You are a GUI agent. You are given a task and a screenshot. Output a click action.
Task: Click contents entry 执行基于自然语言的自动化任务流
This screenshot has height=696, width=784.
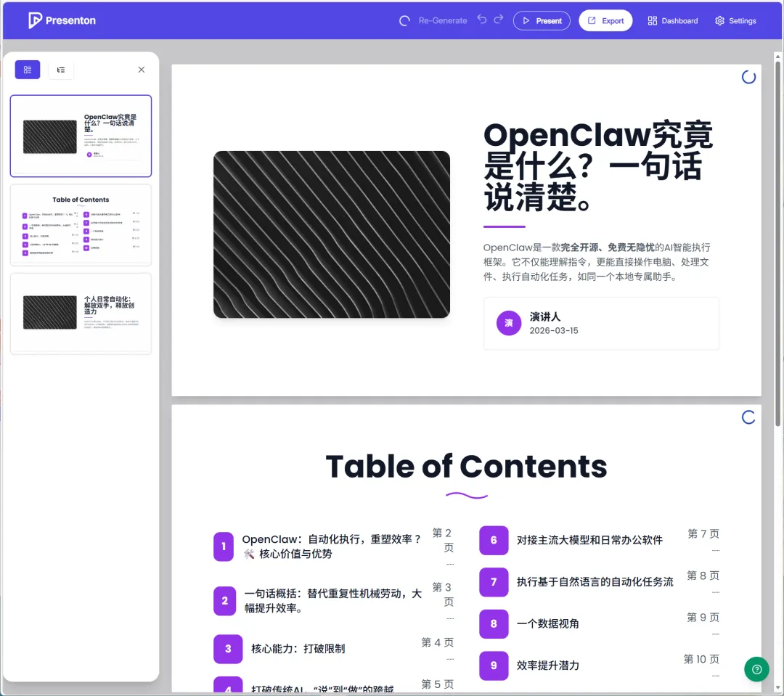pos(595,582)
